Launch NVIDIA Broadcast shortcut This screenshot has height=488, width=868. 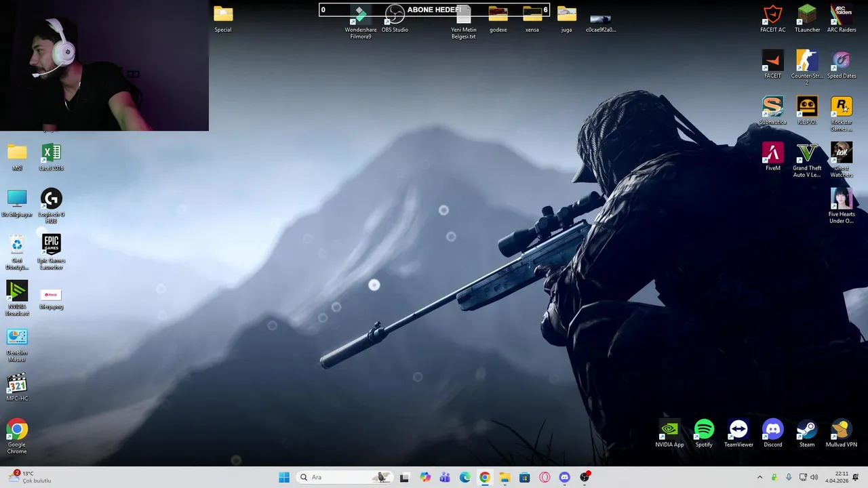[x=17, y=298]
